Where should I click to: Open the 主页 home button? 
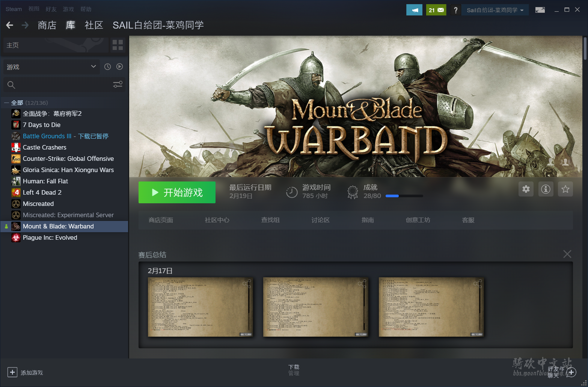tap(56, 45)
